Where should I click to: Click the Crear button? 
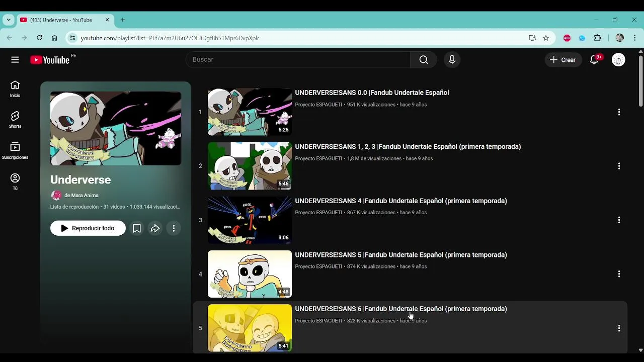pyautogui.click(x=563, y=60)
